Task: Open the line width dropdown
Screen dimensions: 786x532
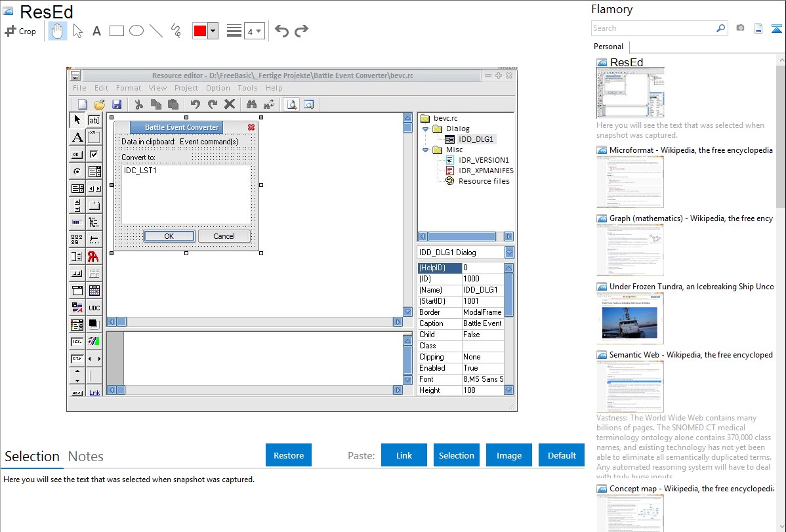Action: [254, 31]
